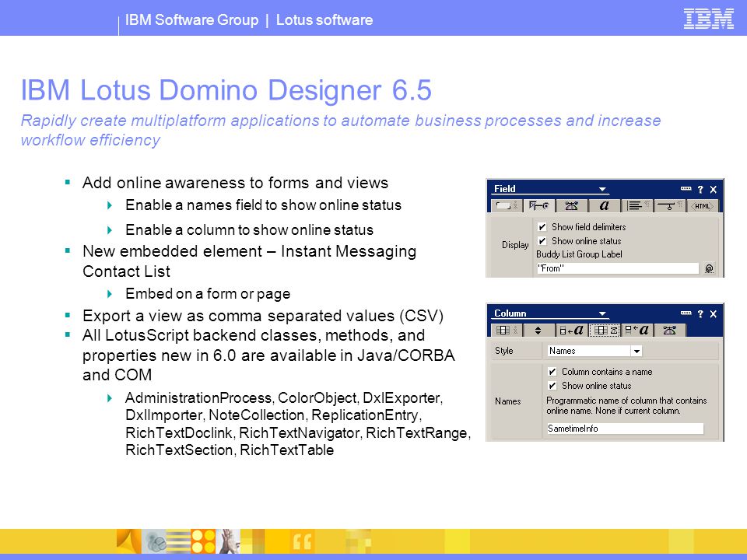
Task: Click the 'IBM Lotus Domino Designer 6.5' title
Action: pos(226,90)
